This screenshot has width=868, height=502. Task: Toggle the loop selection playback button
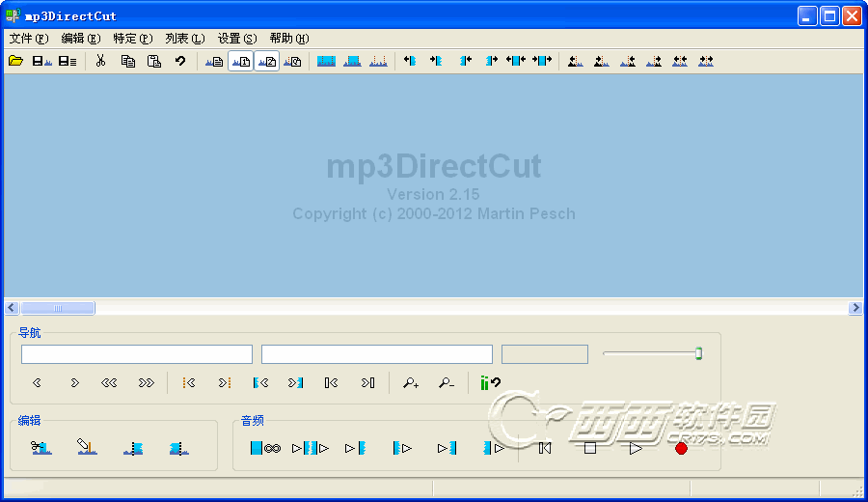[265, 448]
